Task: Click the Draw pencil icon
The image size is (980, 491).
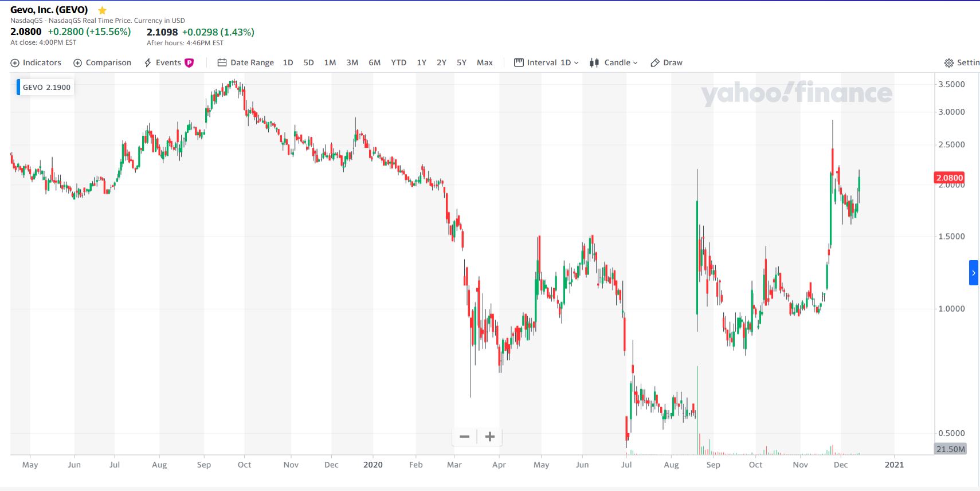Action: 655,63
